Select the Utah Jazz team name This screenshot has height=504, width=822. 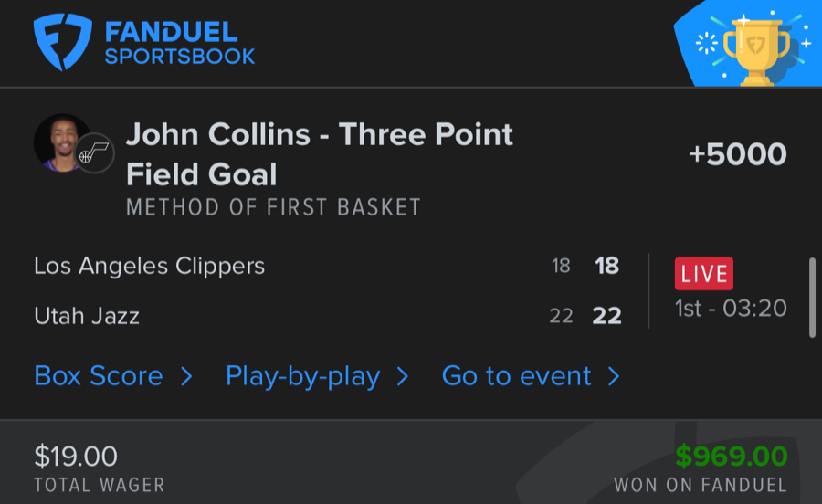pyautogui.click(x=87, y=316)
